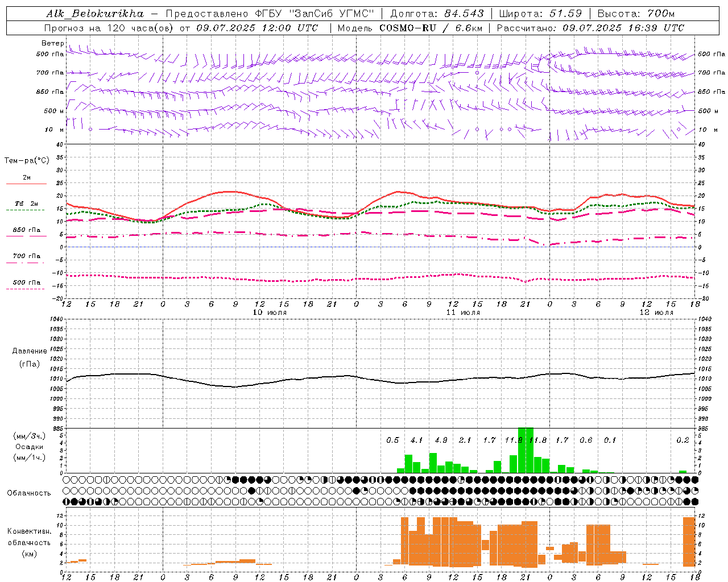The height and width of the screenshot is (582, 728).
Task: Click the "Td 2м" dew point legend entry
Action: click(x=26, y=203)
